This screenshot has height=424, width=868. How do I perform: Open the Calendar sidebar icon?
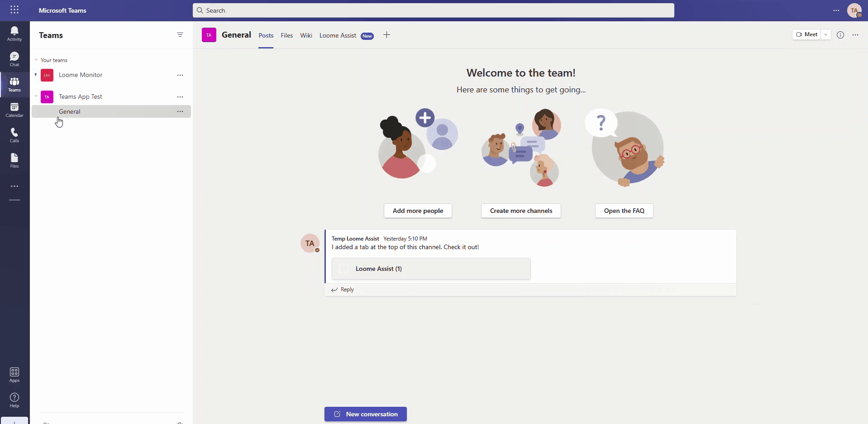pos(14,110)
